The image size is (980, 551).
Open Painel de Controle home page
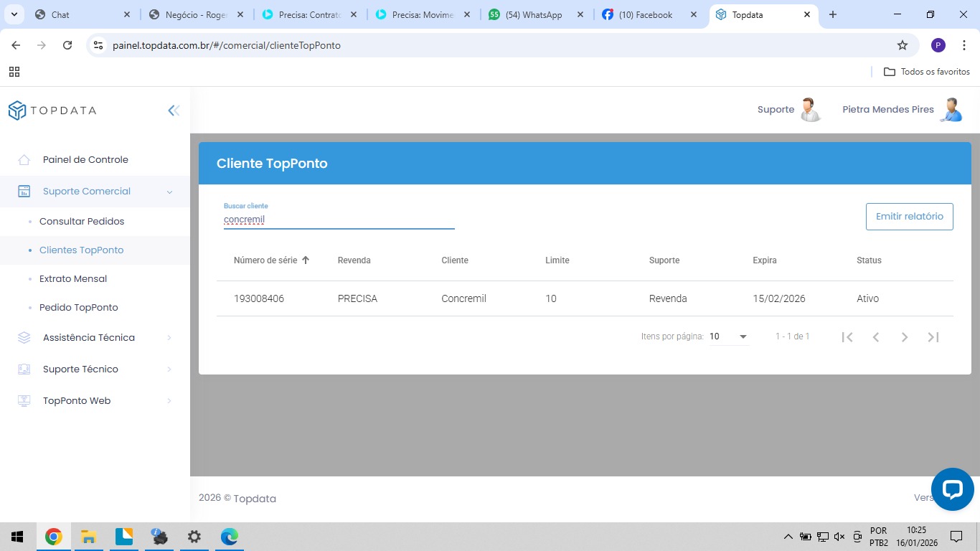[85, 160]
